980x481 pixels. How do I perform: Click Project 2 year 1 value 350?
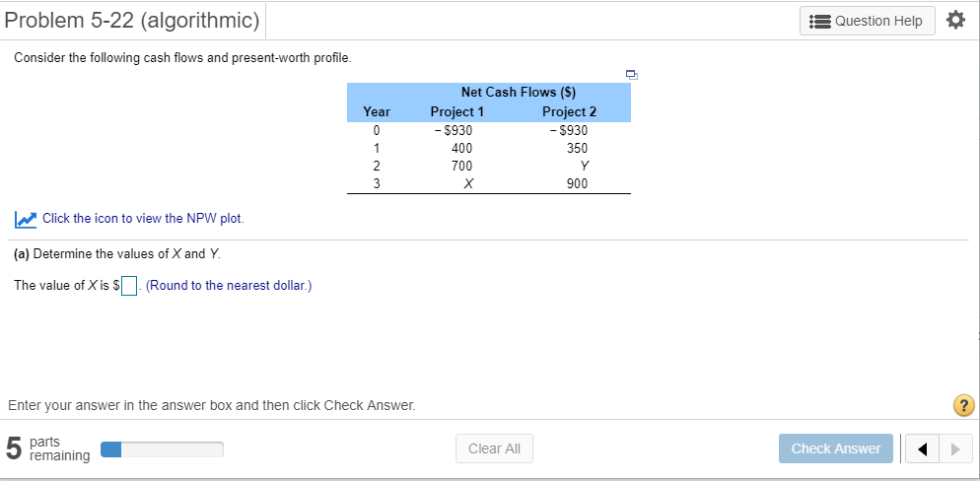(577, 149)
